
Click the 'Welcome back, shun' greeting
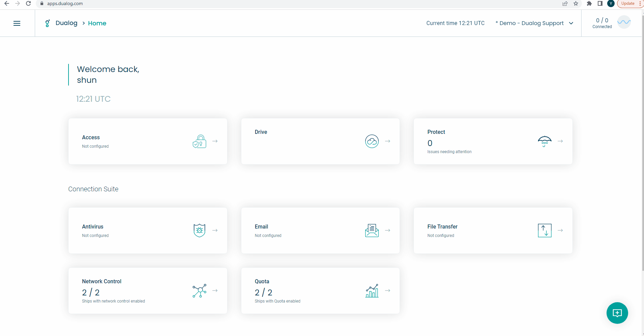[108, 75]
